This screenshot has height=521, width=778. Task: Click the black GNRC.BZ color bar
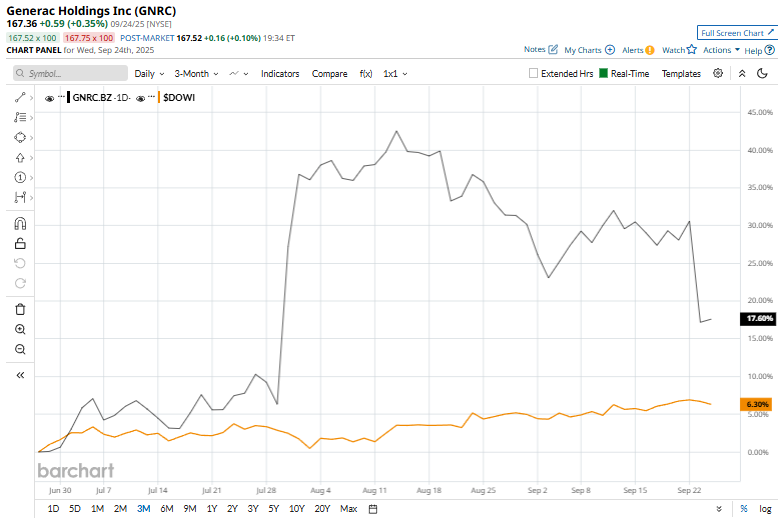pos(68,97)
